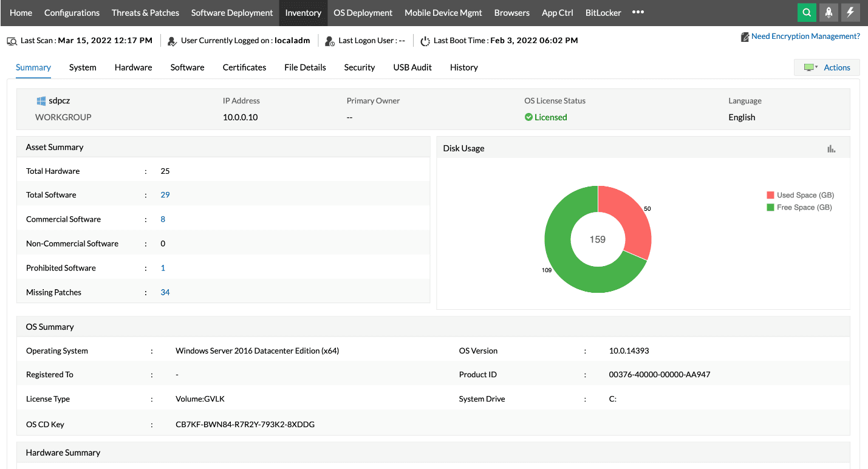Viewport: 868px width, 469px height.
Task: Toggle Free Space legend green swatch
Action: (771, 207)
